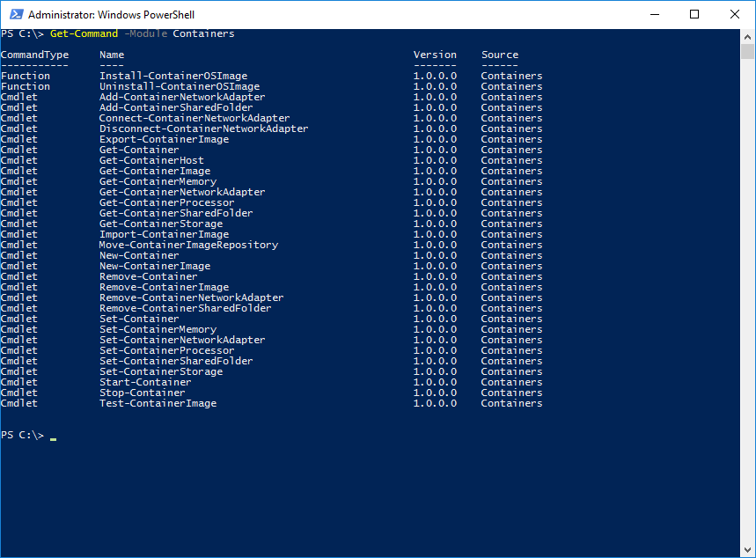Click Start-Container entry
756x558 pixels.
pos(145,383)
